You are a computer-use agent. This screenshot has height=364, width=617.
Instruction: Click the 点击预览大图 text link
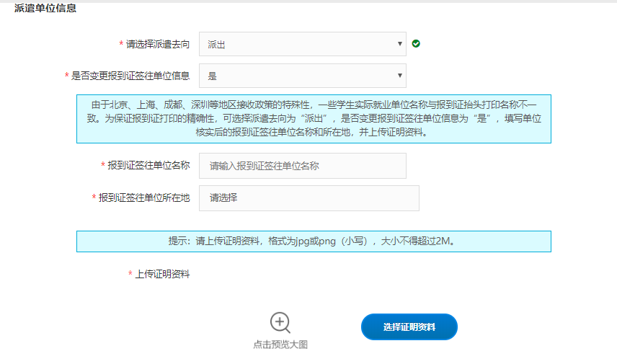(280, 345)
